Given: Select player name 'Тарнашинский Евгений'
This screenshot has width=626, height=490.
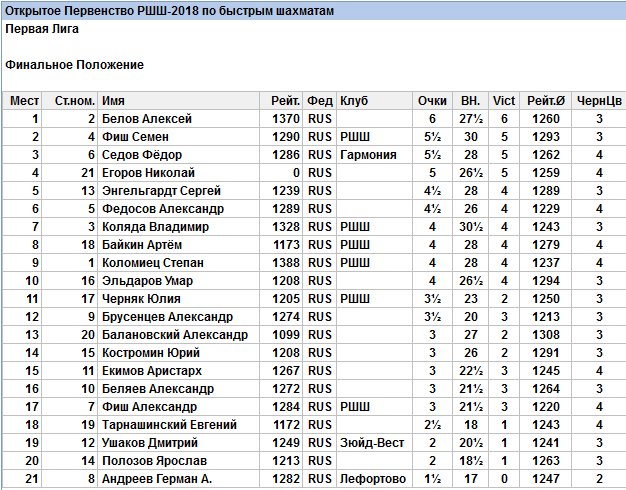Looking at the screenshot, I should coord(169,425).
